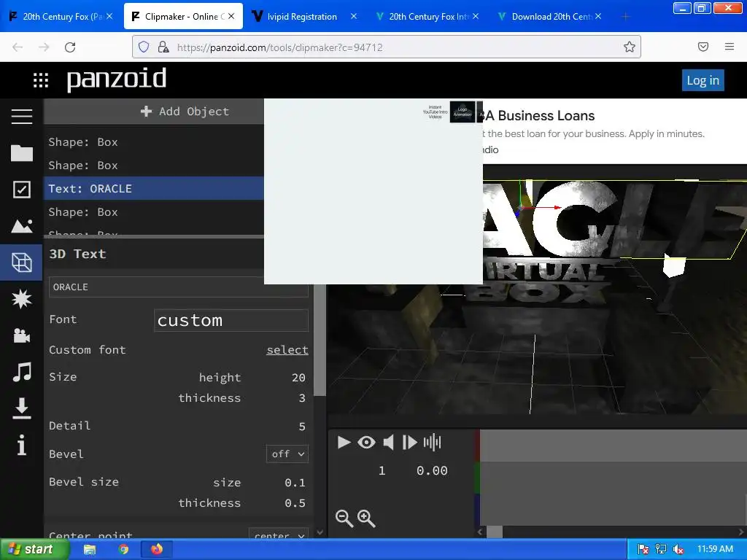Viewport: 747px width, 560px height.
Task: Select the Shape: Box below Text: ORACLE
Action: pos(153,212)
